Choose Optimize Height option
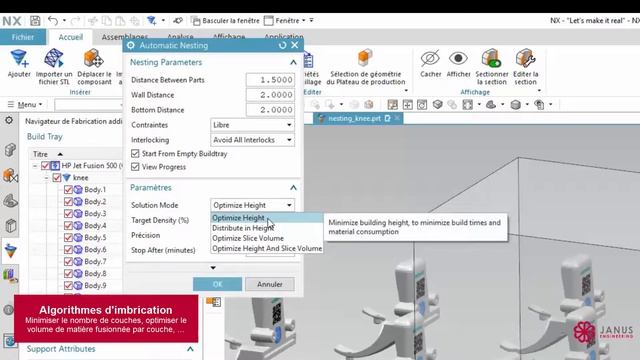This screenshot has width=640, height=360. pos(267,218)
